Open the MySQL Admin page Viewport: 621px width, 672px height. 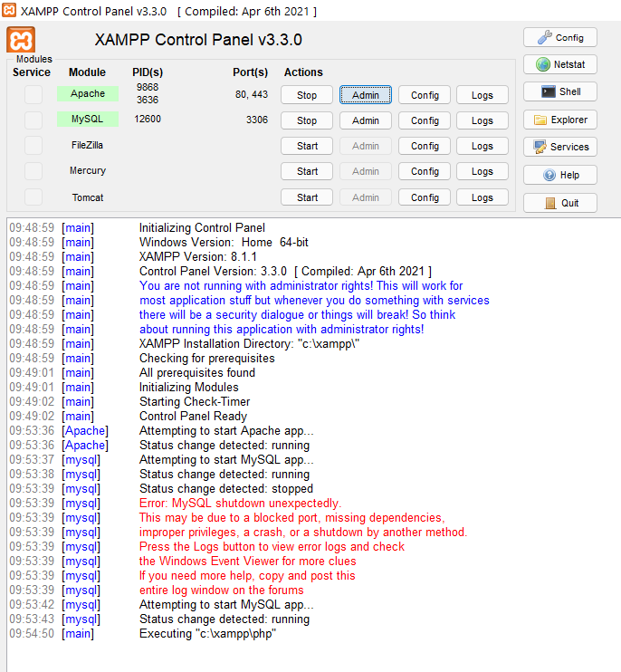(366, 120)
